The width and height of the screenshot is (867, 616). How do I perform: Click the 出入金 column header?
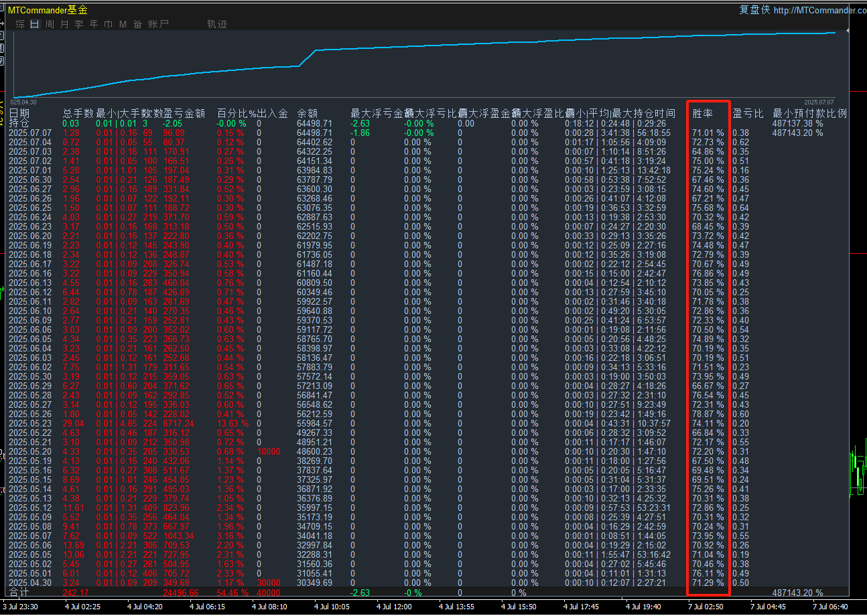273,114
